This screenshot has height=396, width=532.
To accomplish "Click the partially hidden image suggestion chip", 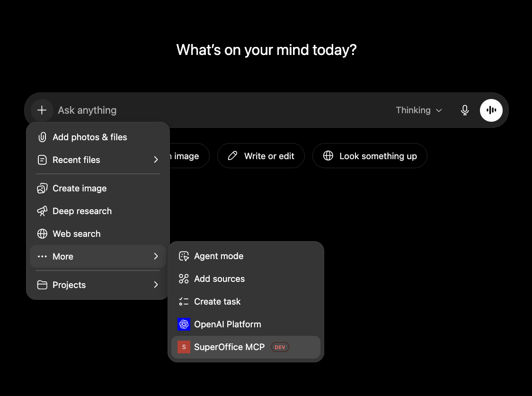I will coord(189,156).
